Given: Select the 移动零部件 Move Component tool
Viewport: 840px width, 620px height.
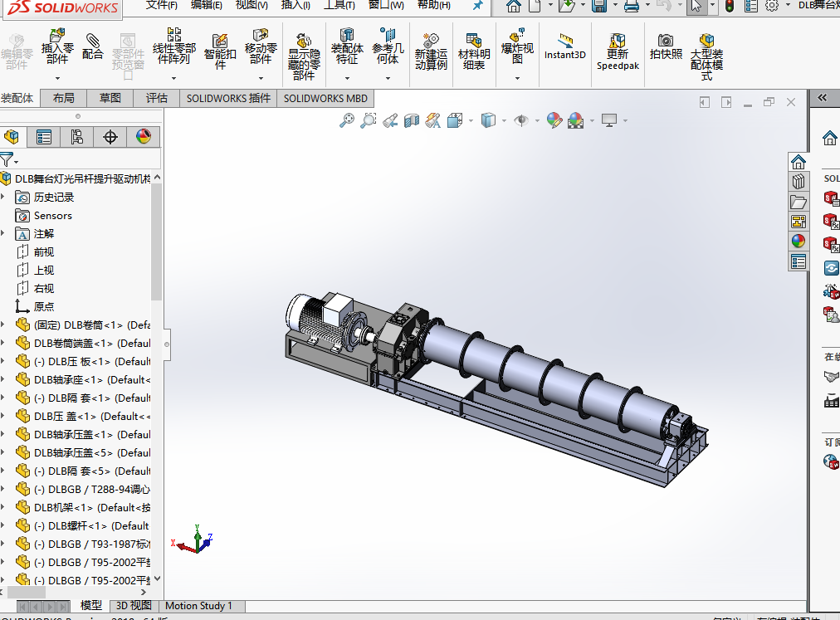Looking at the screenshot, I should (x=261, y=47).
